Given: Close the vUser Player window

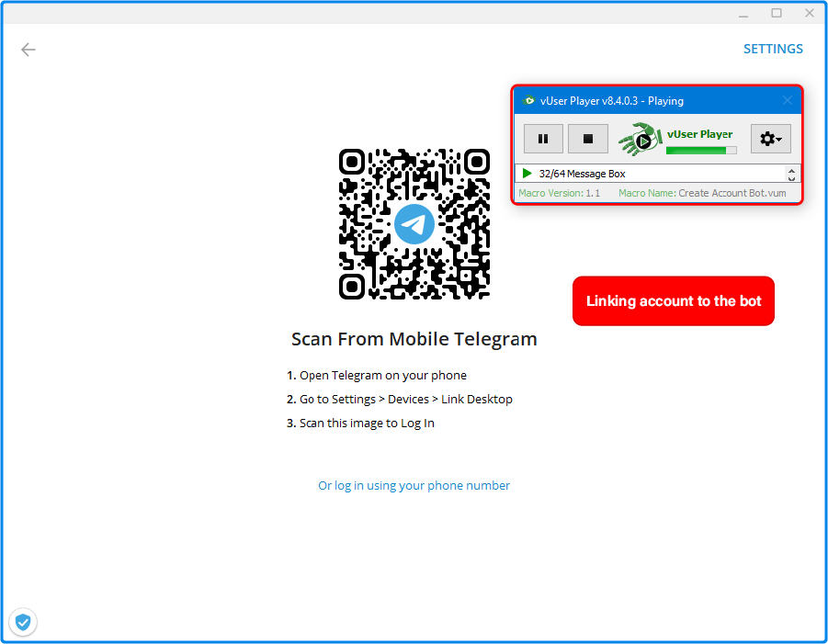Looking at the screenshot, I should click(x=788, y=100).
